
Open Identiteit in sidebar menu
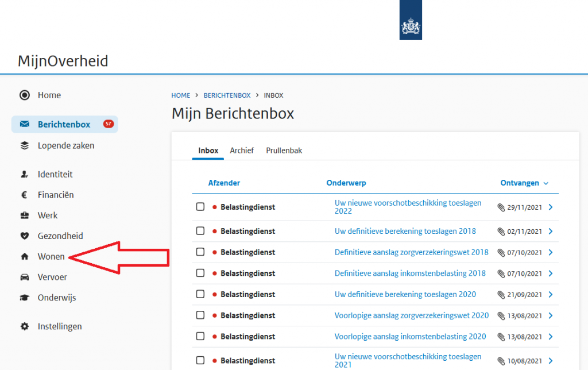click(55, 174)
